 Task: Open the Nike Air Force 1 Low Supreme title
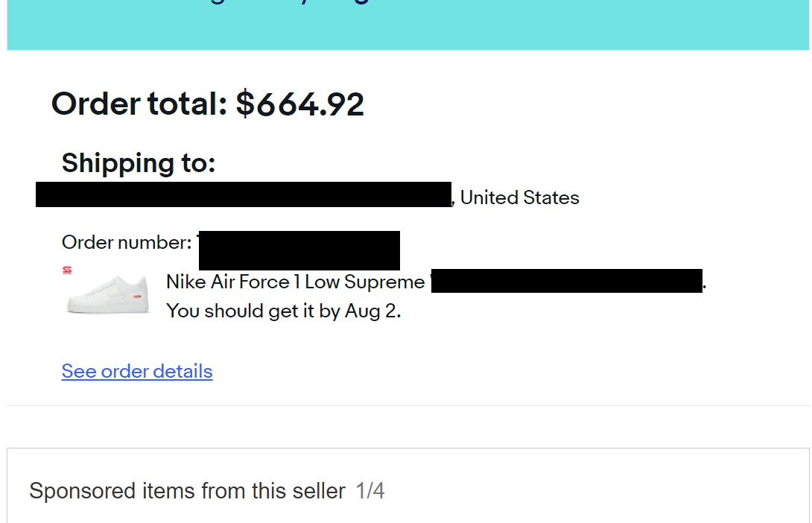point(295,282)
